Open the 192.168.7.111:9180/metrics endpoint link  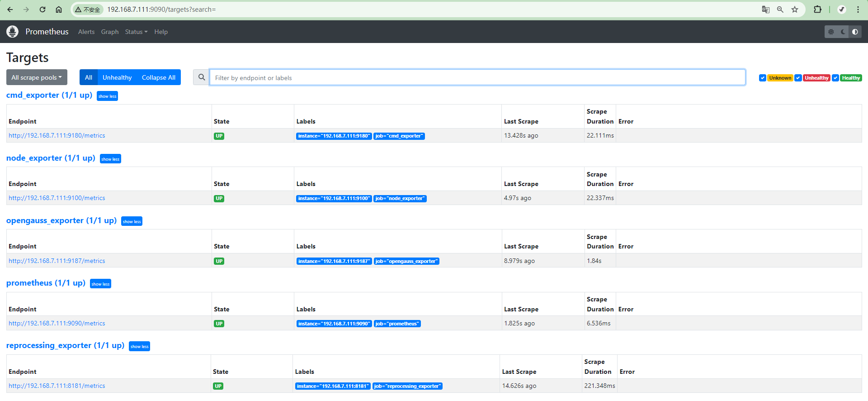tap(57, 135)
